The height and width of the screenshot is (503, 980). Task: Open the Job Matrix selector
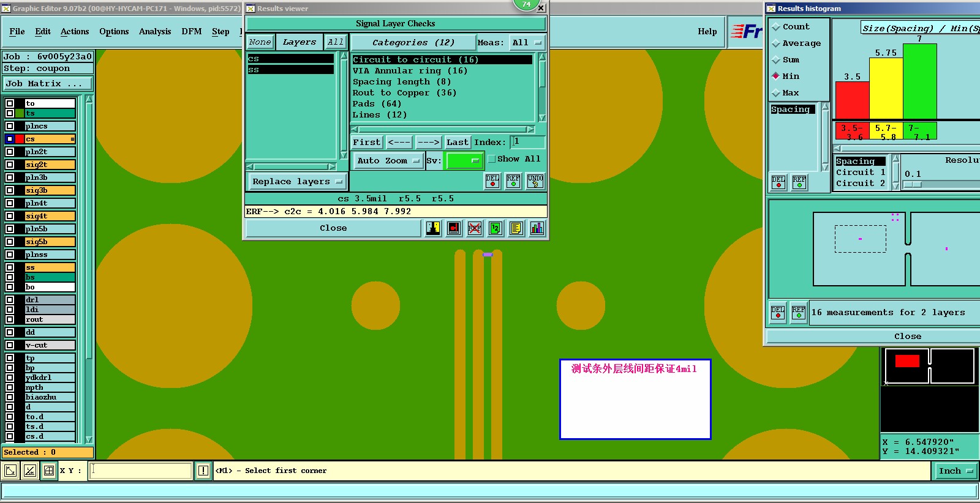48,84
